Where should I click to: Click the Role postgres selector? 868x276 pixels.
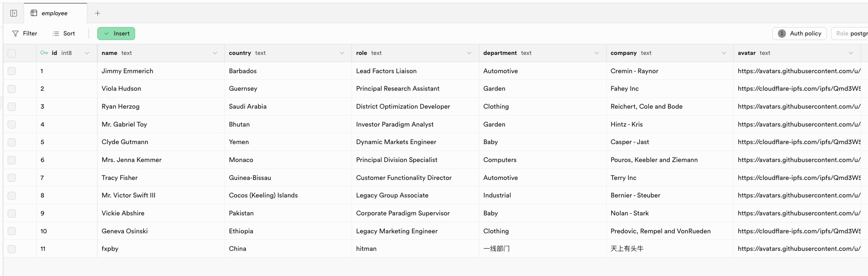[851, 34]
